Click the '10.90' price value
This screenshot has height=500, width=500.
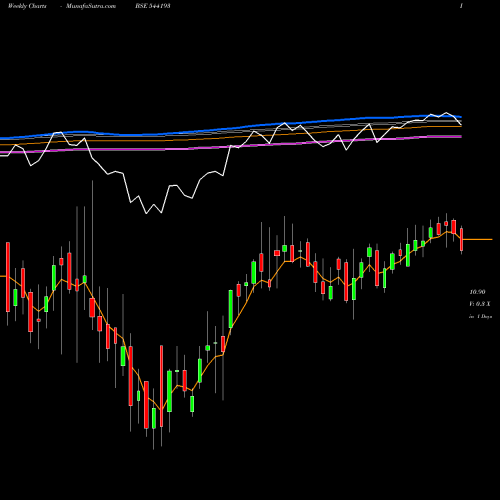477,292
